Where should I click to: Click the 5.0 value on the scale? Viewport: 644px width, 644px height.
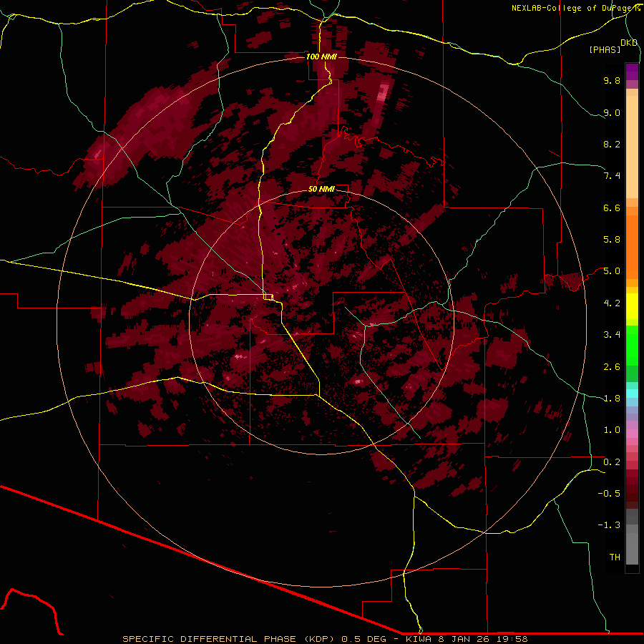(612, 271)
